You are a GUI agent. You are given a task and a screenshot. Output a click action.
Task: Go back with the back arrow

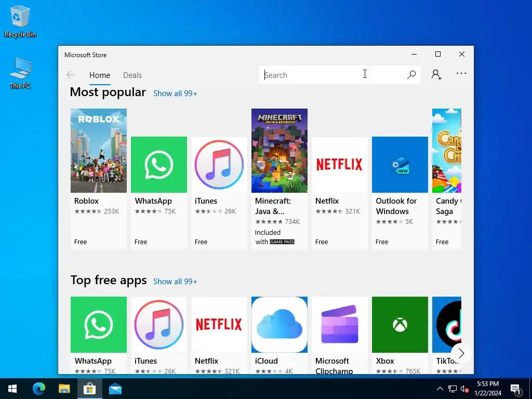pyautogui.click(x=71, y=75)
